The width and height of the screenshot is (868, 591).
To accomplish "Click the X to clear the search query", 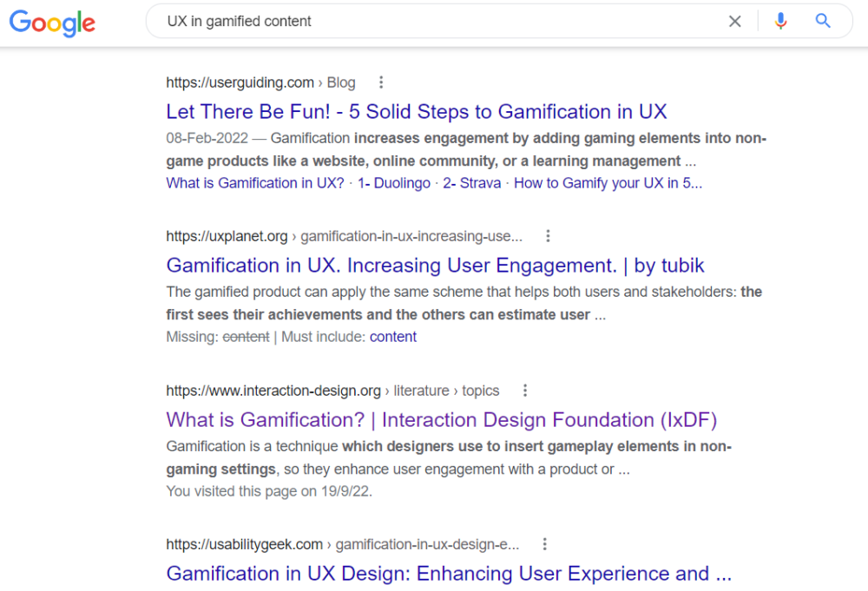I will click(x=734, y=20).
